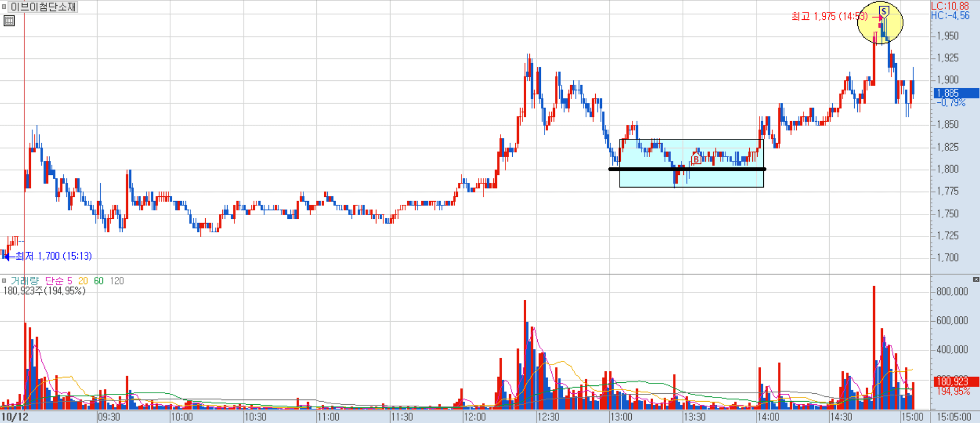Select the 20-period volume average
This screenshot has width=980, height=423.
pyautogui.click(x=83, y=280)
